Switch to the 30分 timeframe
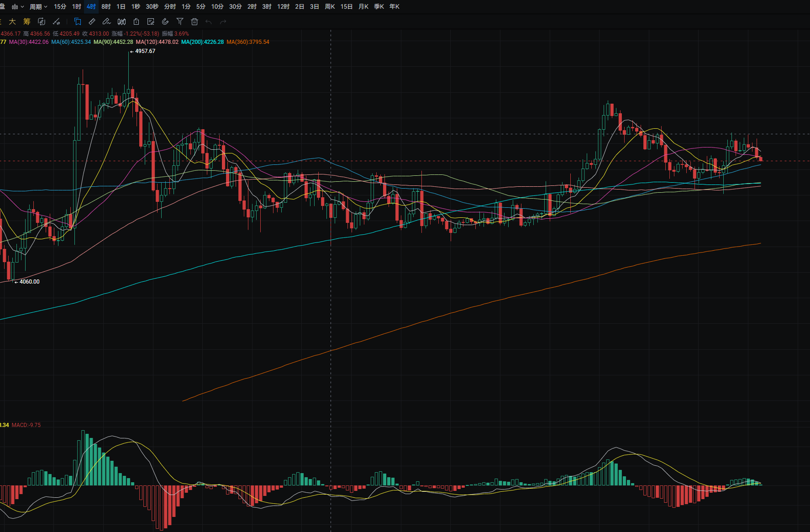The width and height of the screenshot is (810, 532). point(235,7)
